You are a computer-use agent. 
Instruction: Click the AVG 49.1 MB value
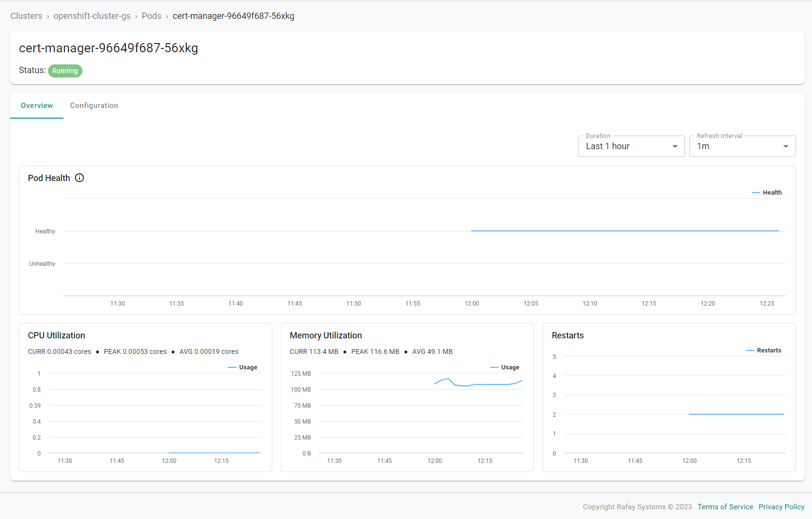433,351
